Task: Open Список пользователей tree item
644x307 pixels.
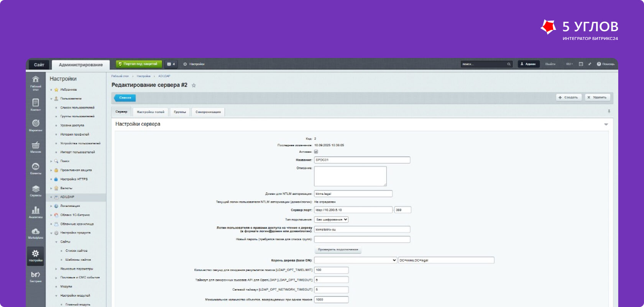Action: (77, 108)
